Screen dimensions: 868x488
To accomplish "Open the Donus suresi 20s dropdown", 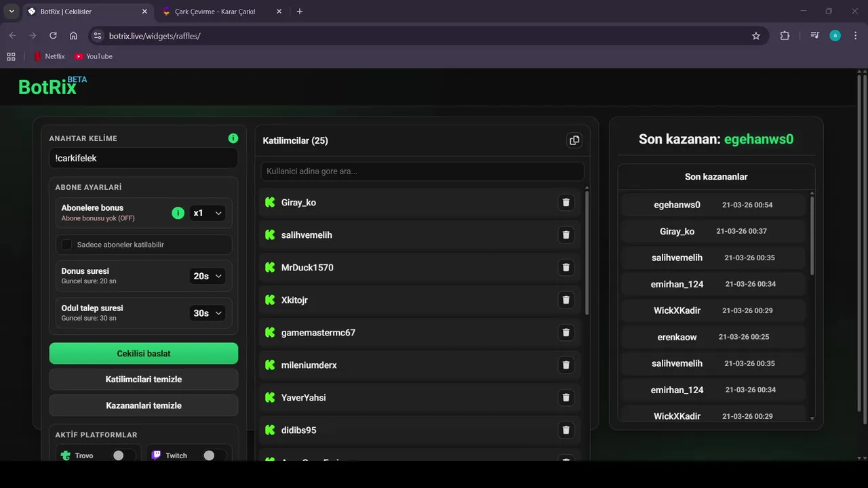I will pyautogui.click(x=207, y=276).
